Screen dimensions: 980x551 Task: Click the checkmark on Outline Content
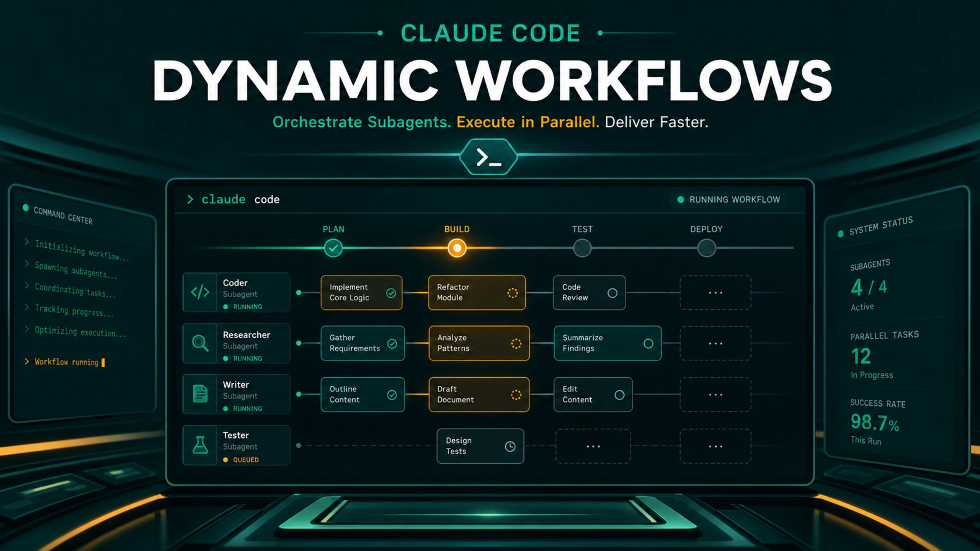coord(392,395)
